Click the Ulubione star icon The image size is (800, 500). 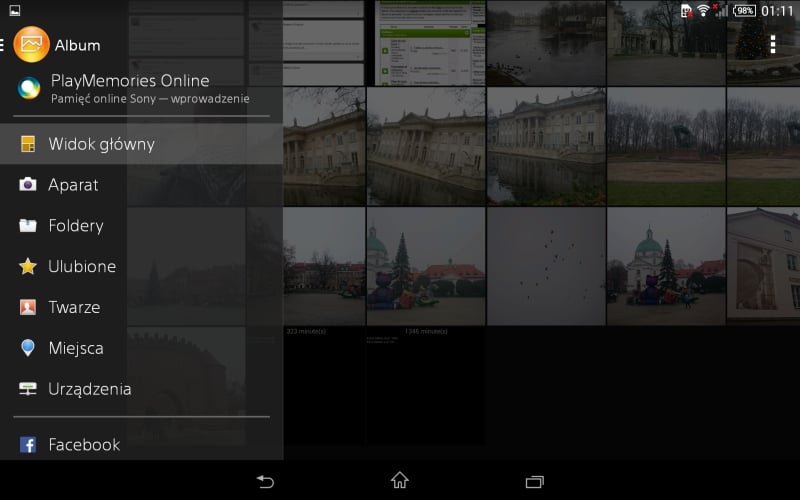click(28, 266)
